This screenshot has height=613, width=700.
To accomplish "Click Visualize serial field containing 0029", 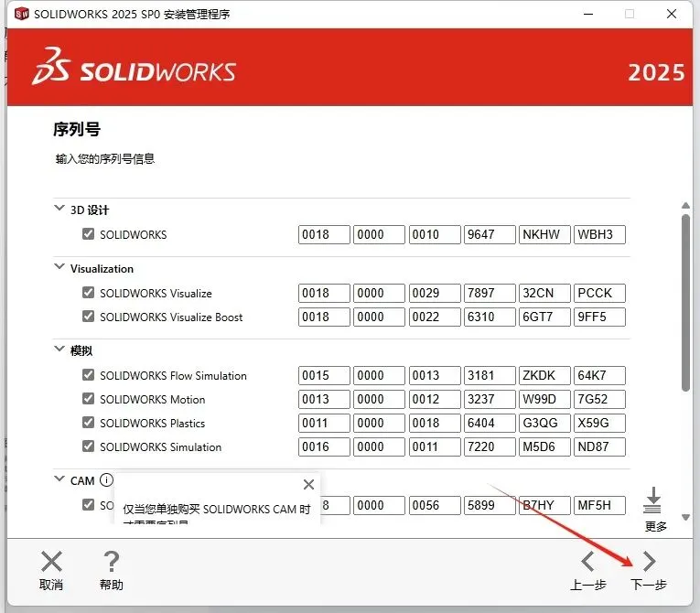I will coord(435,293).
